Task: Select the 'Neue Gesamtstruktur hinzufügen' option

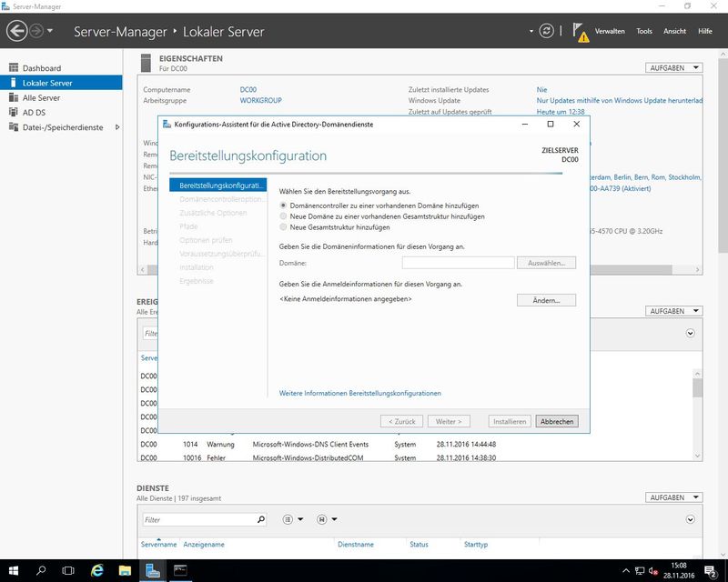Action: 283,227
